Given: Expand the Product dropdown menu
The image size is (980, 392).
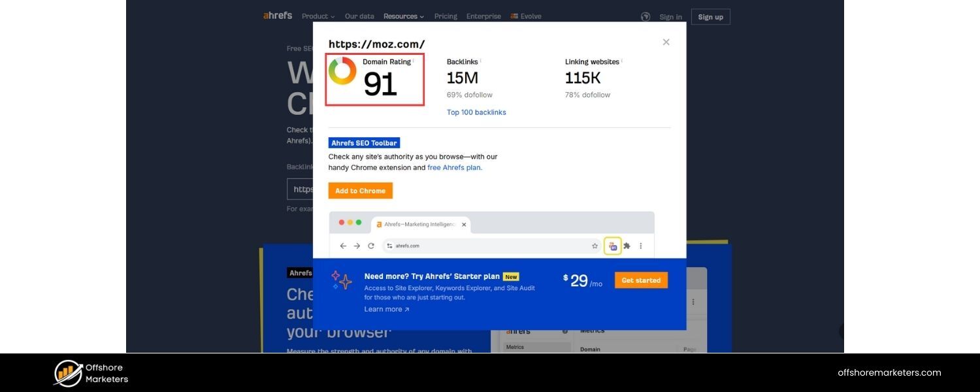Looking at the screenshot, I should 318,16.
